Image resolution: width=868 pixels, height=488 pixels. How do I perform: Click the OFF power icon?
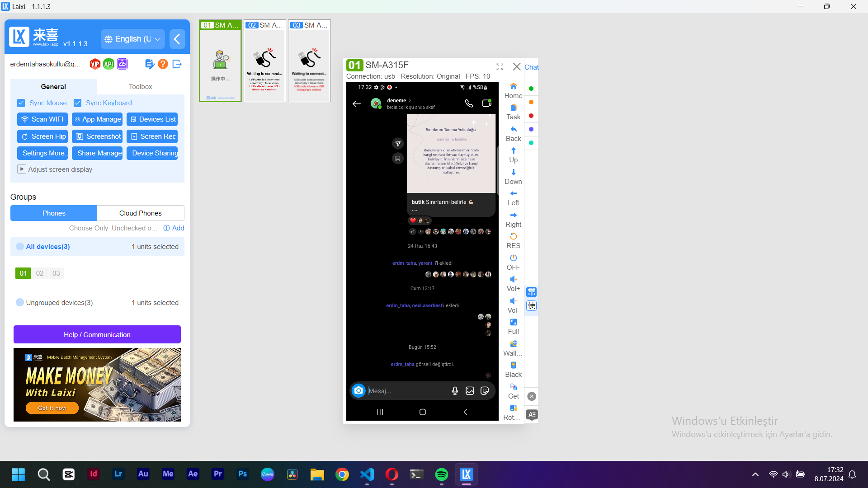tap(513, 258)
